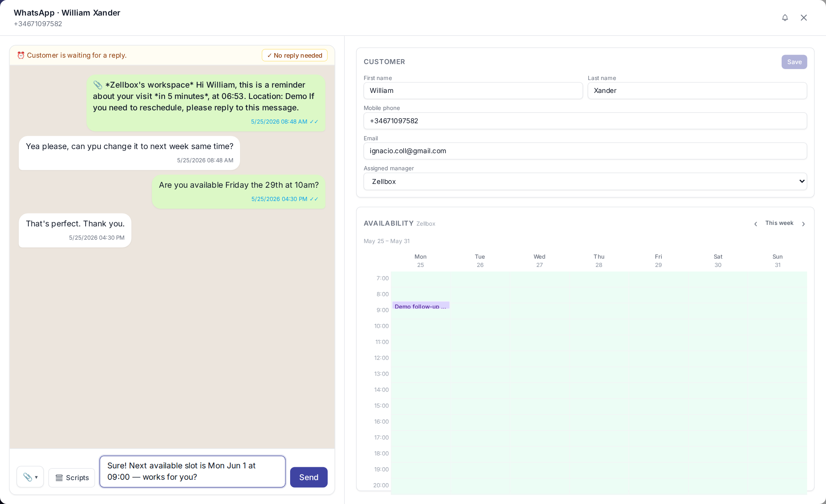
Task: Edit the Mobile phone field
Action: [585, 121]
